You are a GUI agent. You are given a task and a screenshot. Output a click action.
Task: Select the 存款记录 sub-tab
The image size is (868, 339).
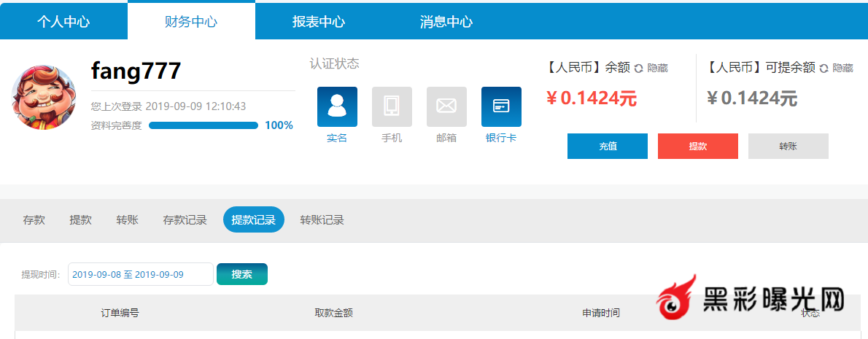[185, 220]
